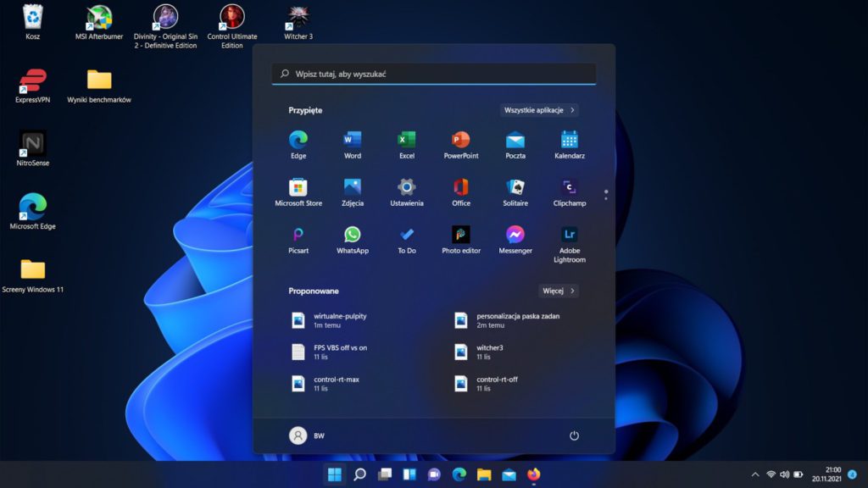Open Firefox from the taskbar
The width and height of the screenshot is (868, 488).
tap(533, 474)
